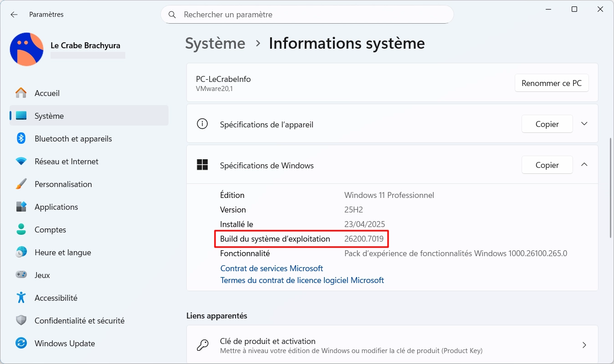Copy the Spécifications de Windows details

click(x=547, y=165)
